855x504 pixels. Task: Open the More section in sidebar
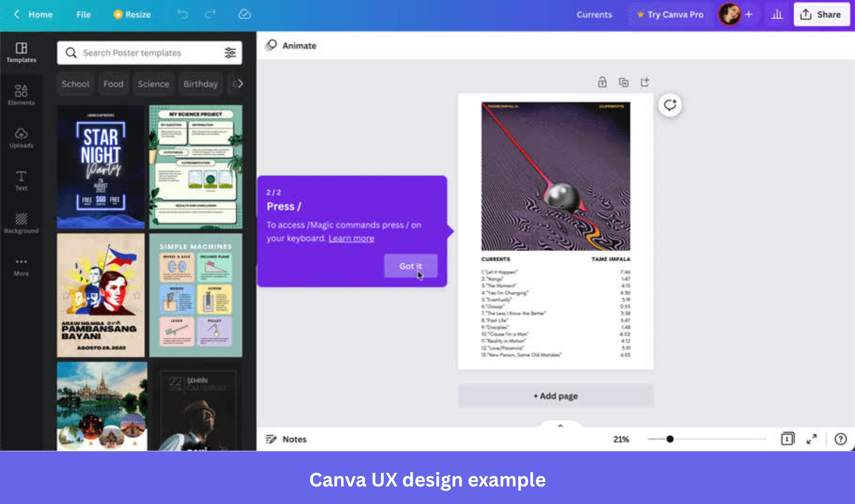pyautogui.click(x=21, y=266)
